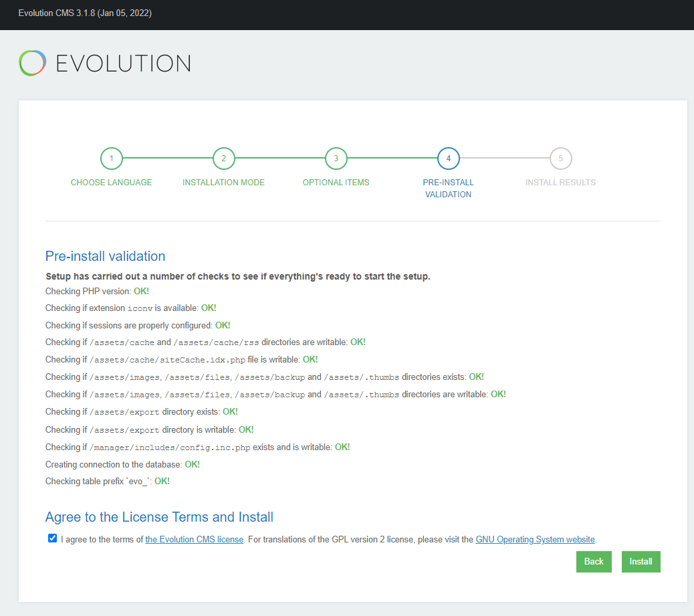Select the INSTALLATION MODE step label
Screen dimensions: 694x616
(x=223, y=182)
